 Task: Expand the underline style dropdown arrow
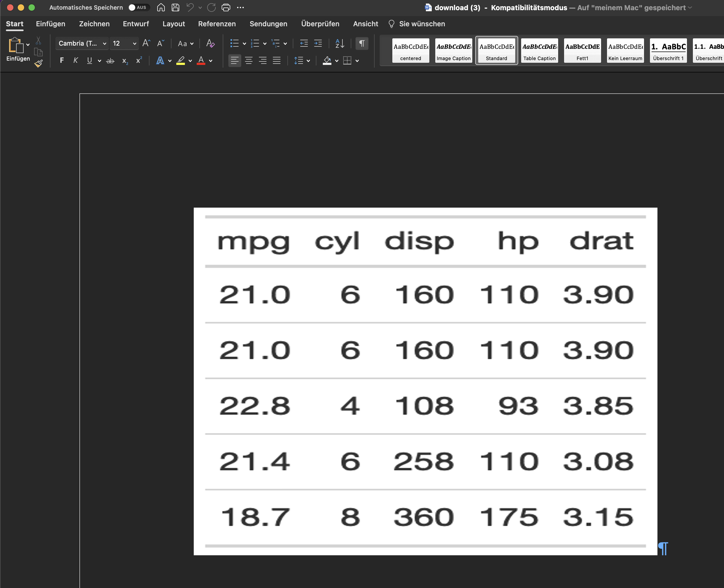99,61
